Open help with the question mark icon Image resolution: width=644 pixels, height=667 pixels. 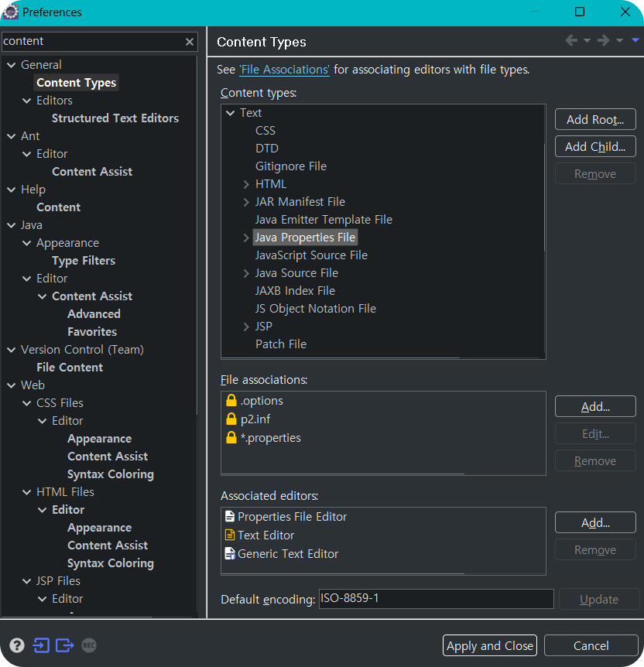(x=17, y=645)
